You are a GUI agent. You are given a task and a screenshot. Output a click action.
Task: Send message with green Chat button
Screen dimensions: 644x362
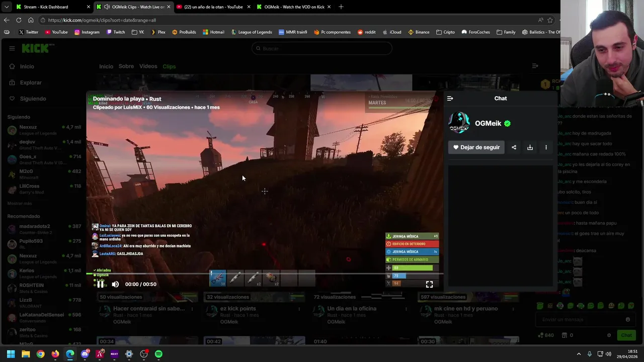(x=626, y=335)
